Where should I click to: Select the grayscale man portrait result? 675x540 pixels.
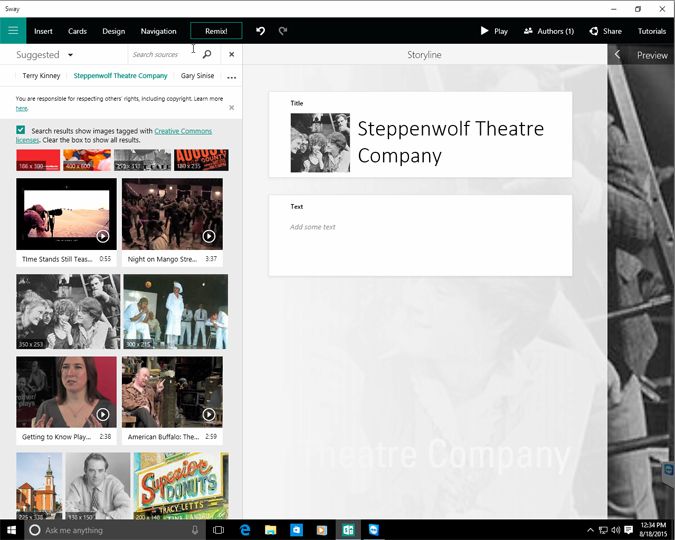click(x=98, y=486)
